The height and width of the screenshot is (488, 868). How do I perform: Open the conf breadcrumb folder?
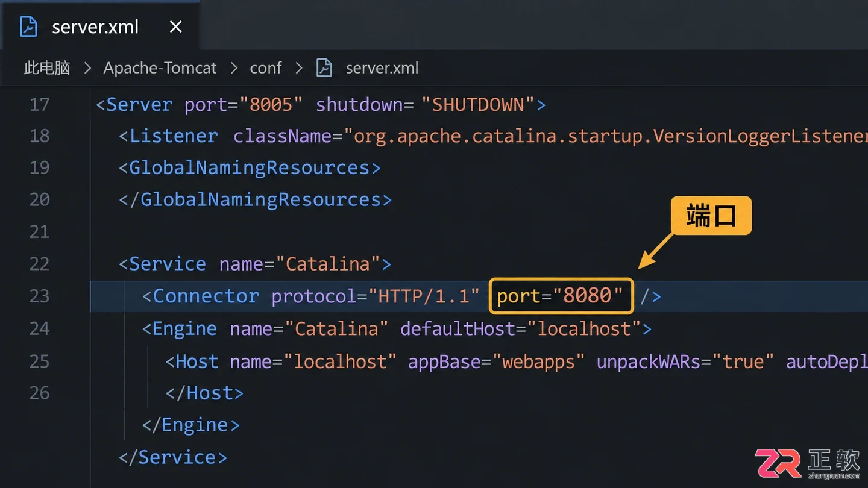pos(266,68)
